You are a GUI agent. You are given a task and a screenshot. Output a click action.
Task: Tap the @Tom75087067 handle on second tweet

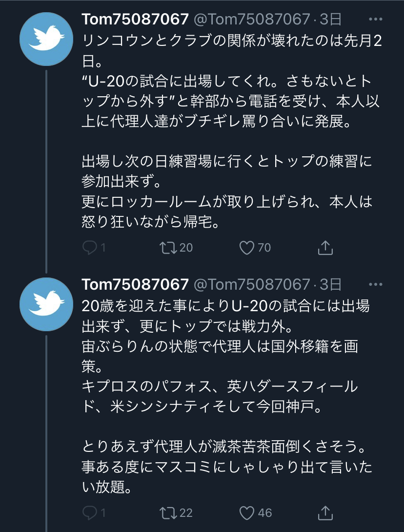[252, 284]
